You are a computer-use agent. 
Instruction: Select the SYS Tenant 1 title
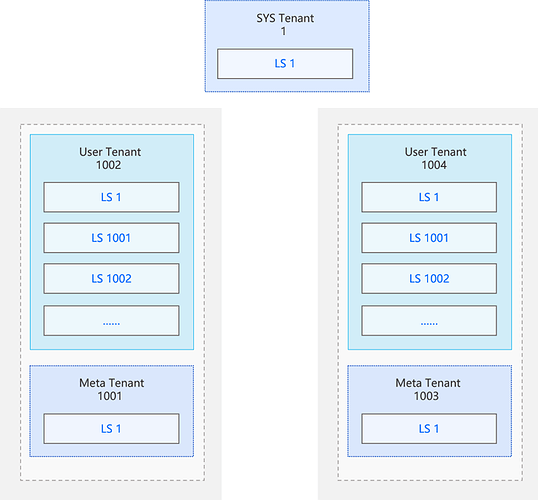(x=285, y=24)
